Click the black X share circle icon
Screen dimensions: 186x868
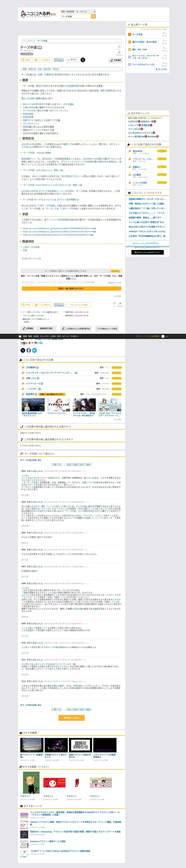click(23, 350)
